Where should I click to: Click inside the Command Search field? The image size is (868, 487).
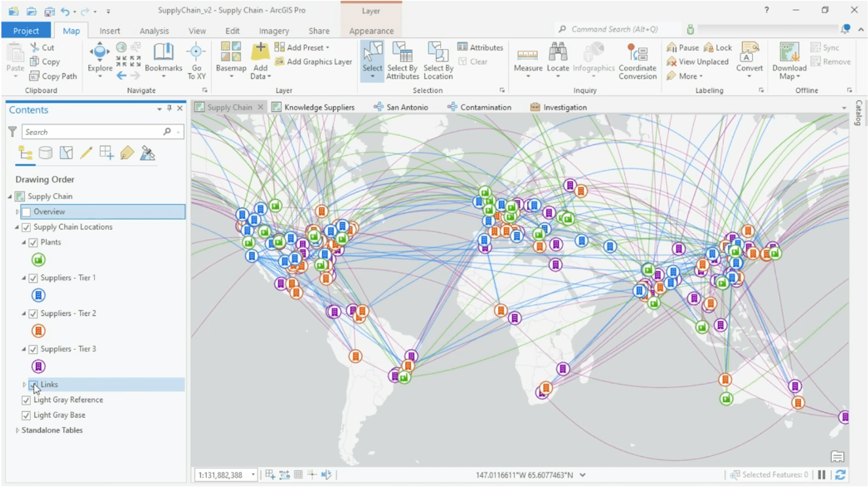[623, 29]
